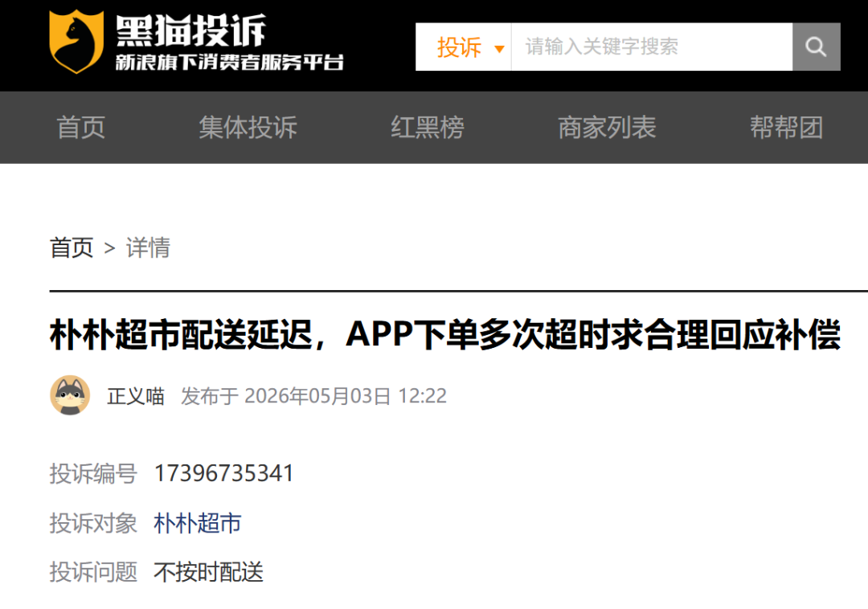Open the 红黑榜 navigation tab
Screen dimensions: 868x609
pos(428,128)
